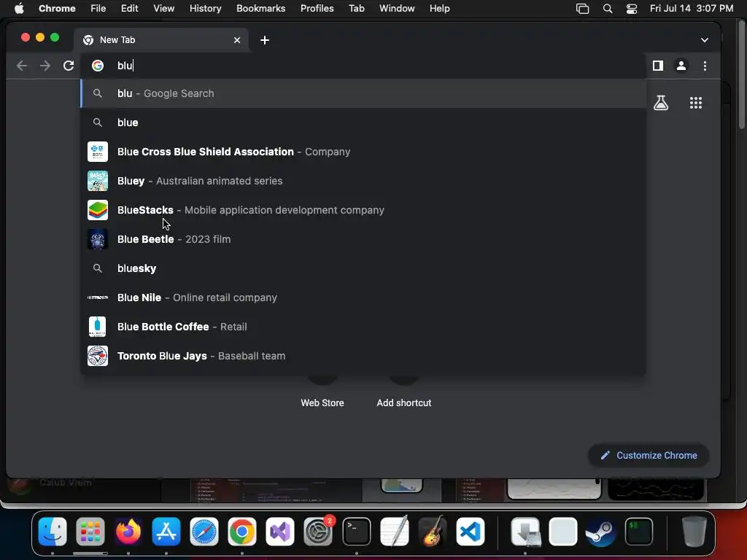Toggle the Chrome side panel

[658, 66]
